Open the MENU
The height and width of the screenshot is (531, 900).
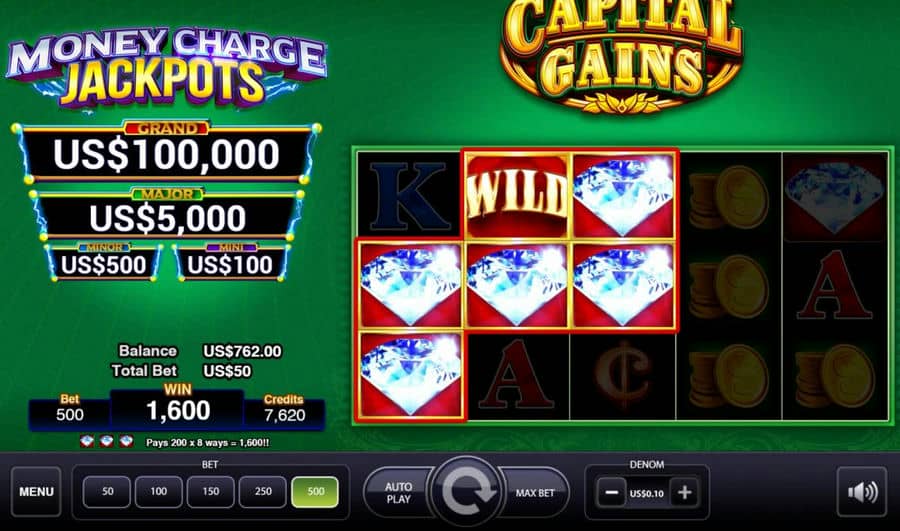coord(36,492)
